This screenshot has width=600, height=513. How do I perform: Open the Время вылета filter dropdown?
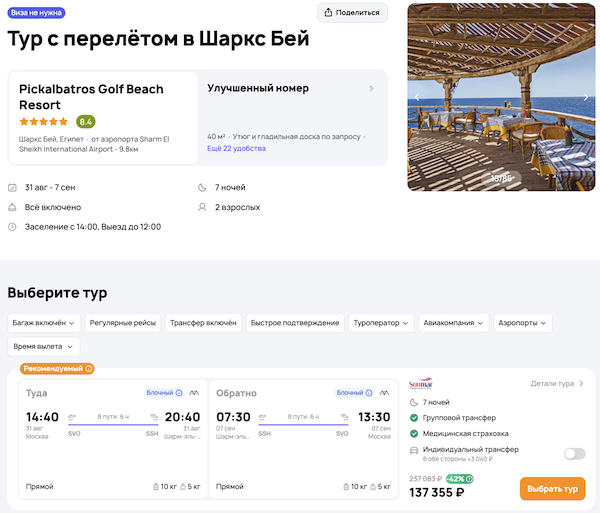(42, 346)
